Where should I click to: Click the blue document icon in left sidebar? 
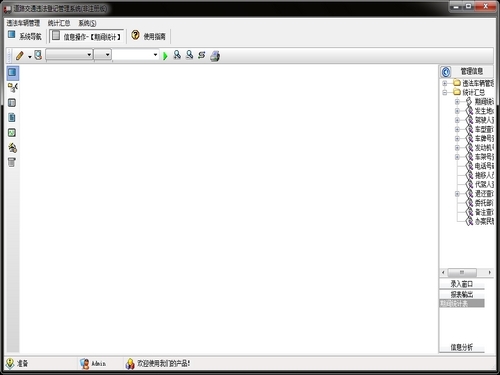click(x=12, y=118)
